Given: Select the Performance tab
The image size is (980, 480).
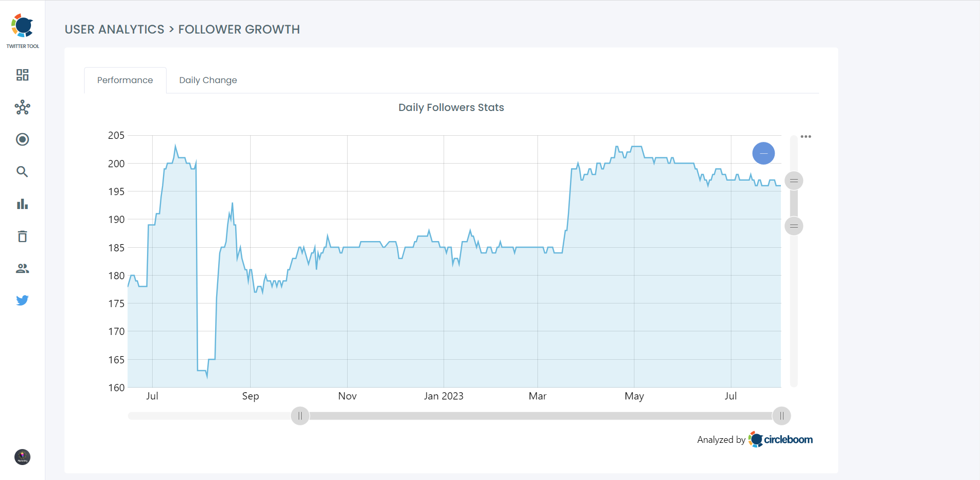Looking at the screenshot, I should tap(125, 80).
